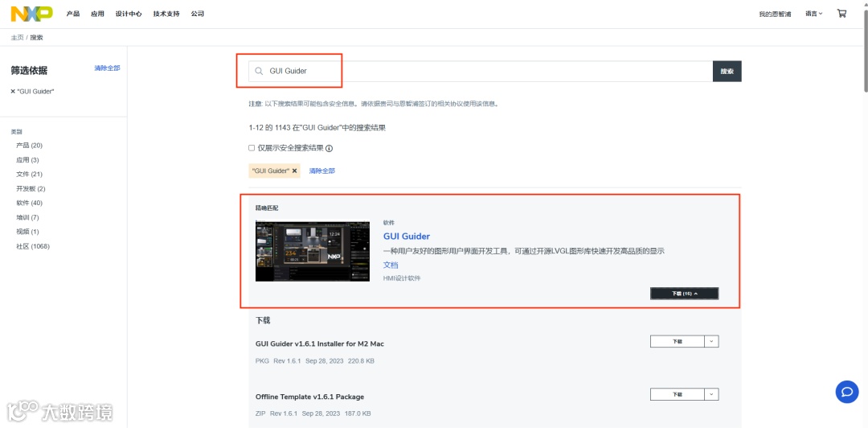Filter by 培训 (7) category
868x428 pixels.
tap(27, 217)
